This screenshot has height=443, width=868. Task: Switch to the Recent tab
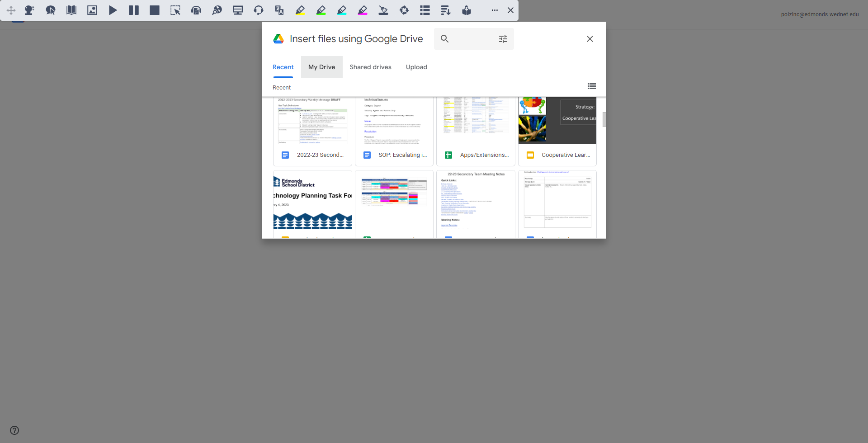point(283,67)
